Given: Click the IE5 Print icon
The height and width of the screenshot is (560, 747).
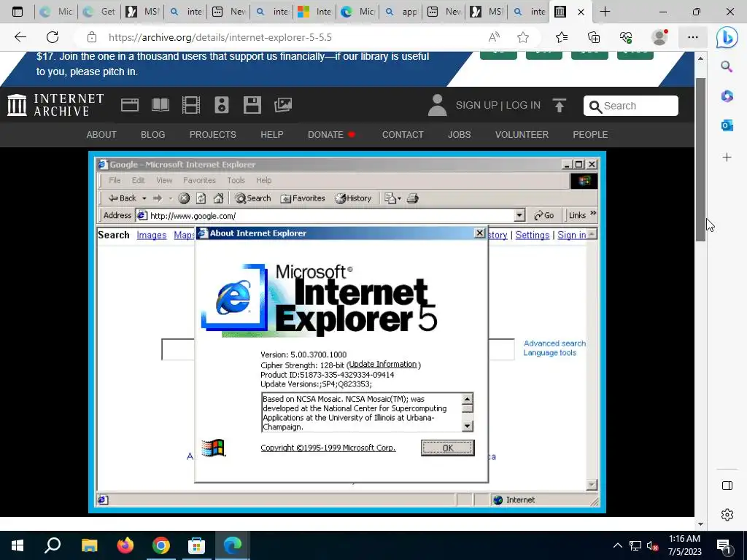Looking at the screenshot, I should [413, 198].
